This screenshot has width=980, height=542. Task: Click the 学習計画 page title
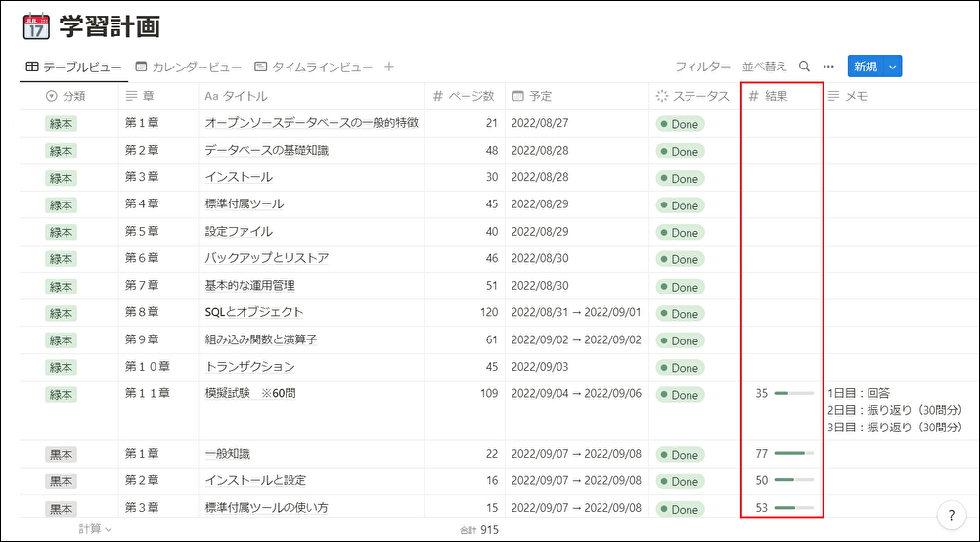110,26
